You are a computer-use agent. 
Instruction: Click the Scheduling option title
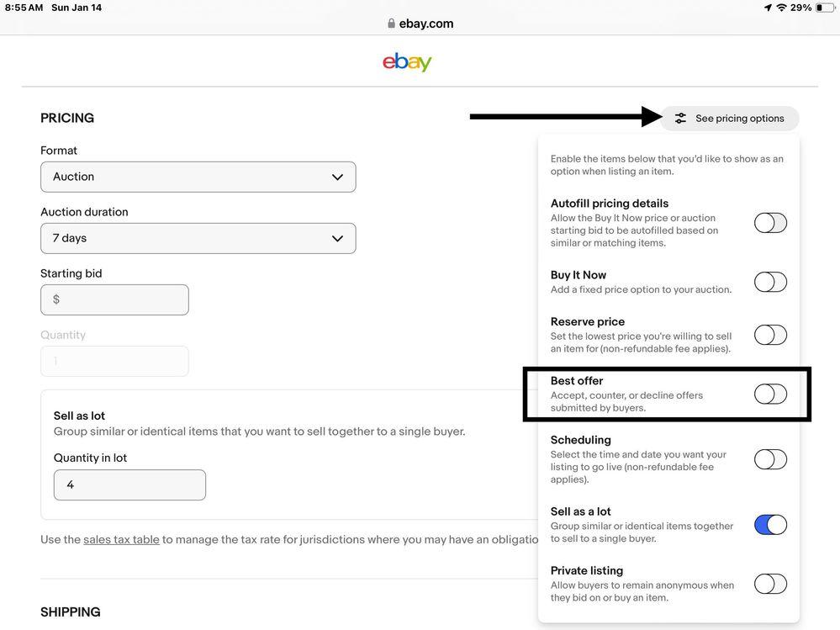point(581,440)
